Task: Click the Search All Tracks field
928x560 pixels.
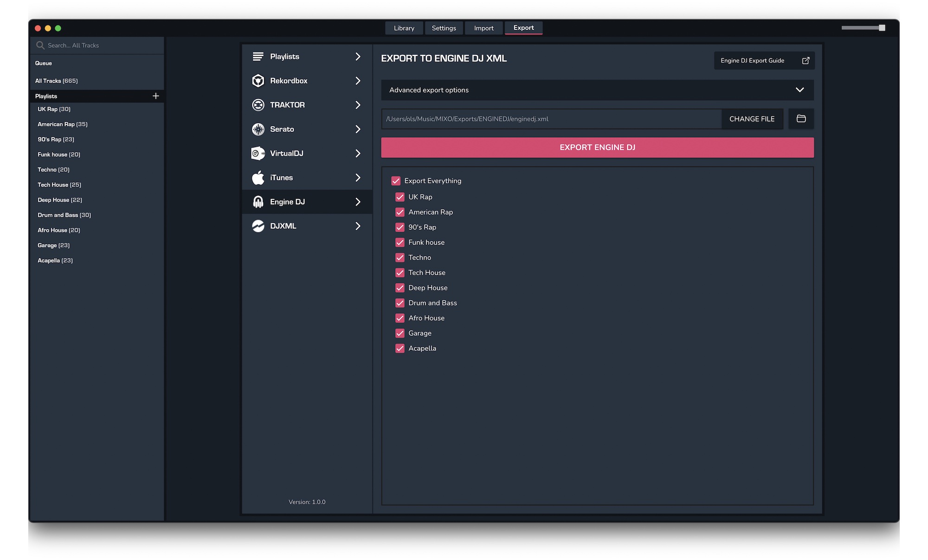Action: (97, 45)
